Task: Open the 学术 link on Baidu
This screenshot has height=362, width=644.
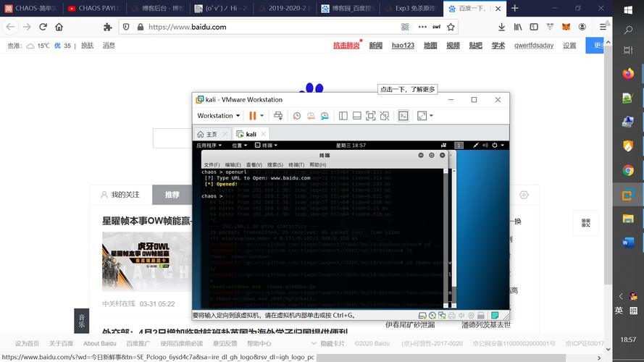Action: pyautogui.click(x=498, y=46)
